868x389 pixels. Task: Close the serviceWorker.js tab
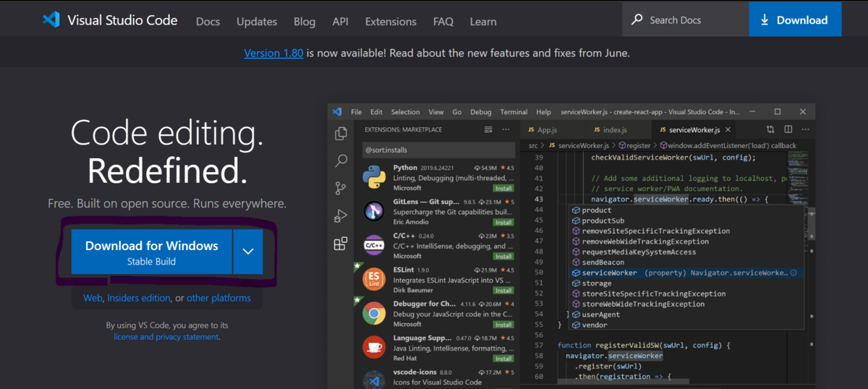coord(728,130)
